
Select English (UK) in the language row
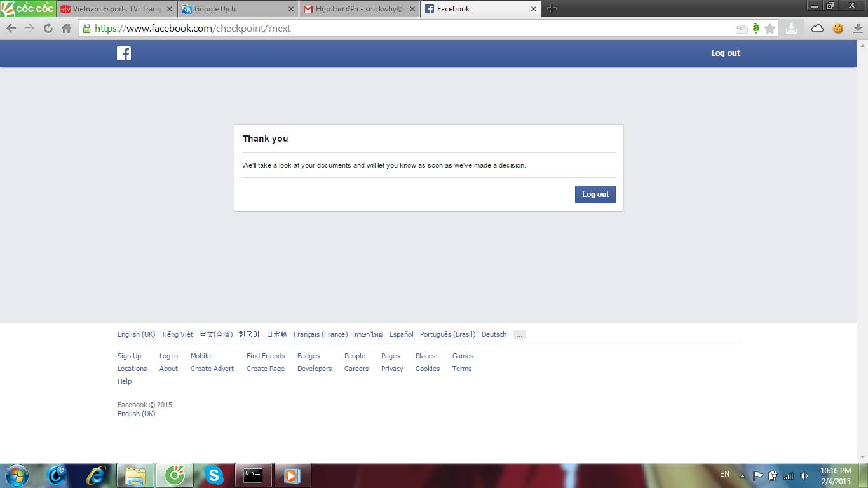(x=136, y=334)
